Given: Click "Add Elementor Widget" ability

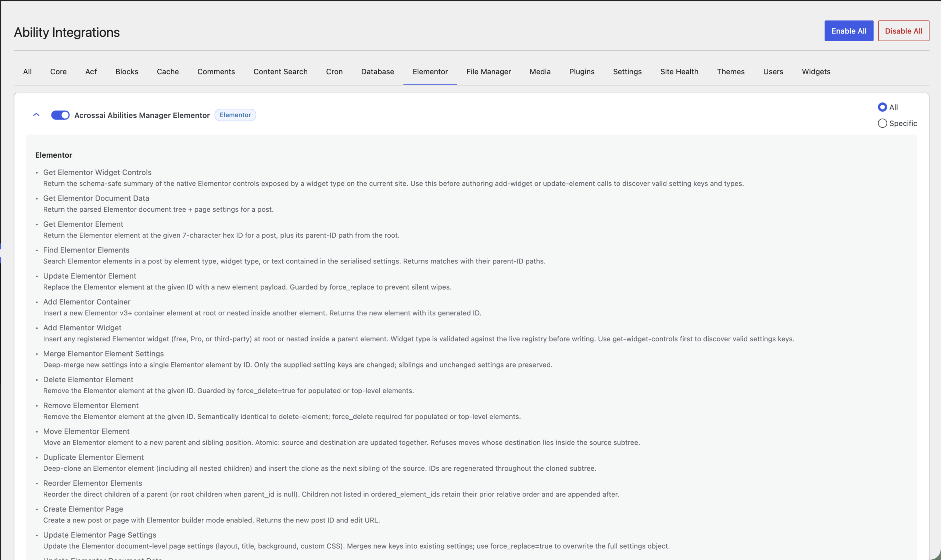Looking at the screenshot, I should [x=82, y=328].
